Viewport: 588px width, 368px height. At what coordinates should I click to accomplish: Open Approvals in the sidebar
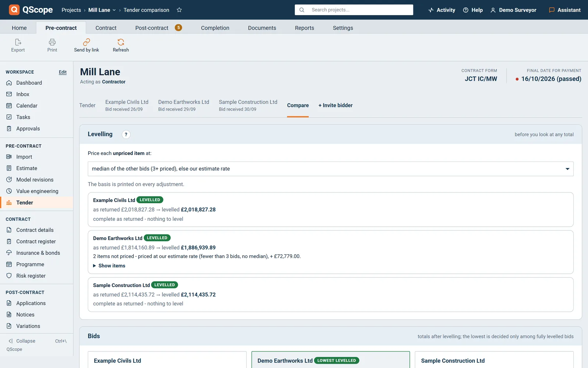click(37, 128)
